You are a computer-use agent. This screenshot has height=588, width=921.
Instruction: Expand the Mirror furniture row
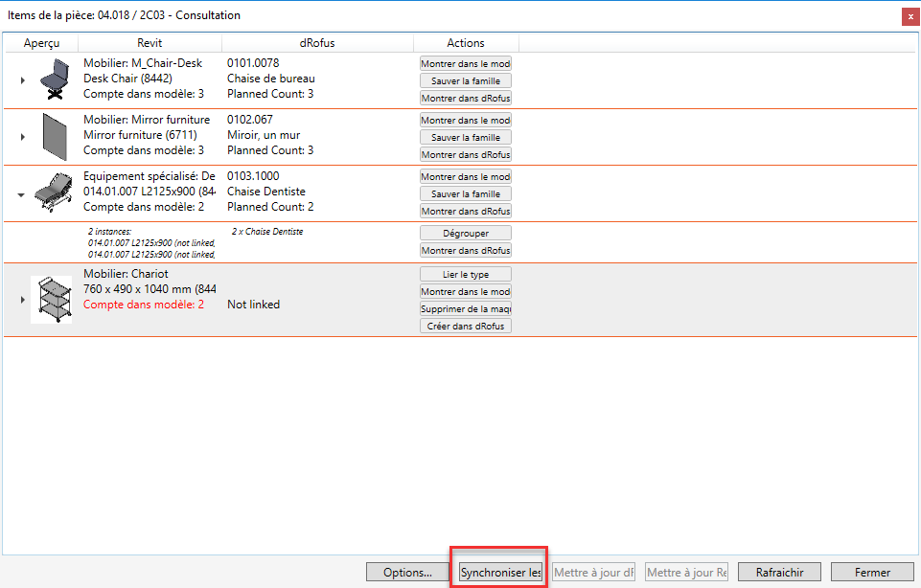(22, 137)
